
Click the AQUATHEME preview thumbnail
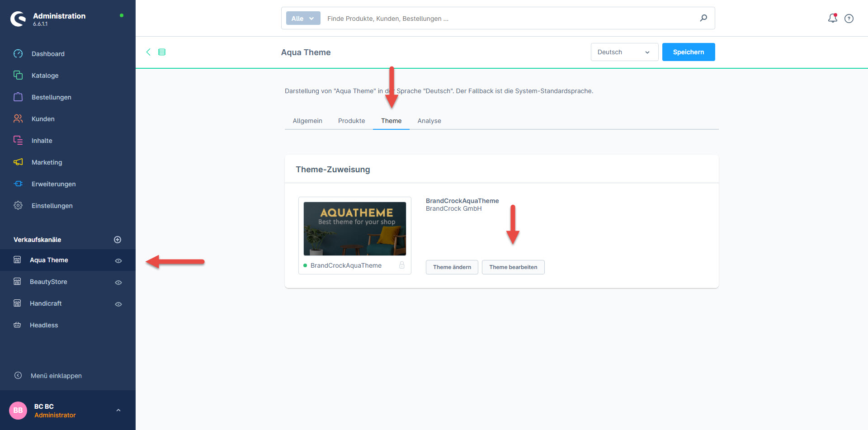pyautogui.click(x=355, y=229)
